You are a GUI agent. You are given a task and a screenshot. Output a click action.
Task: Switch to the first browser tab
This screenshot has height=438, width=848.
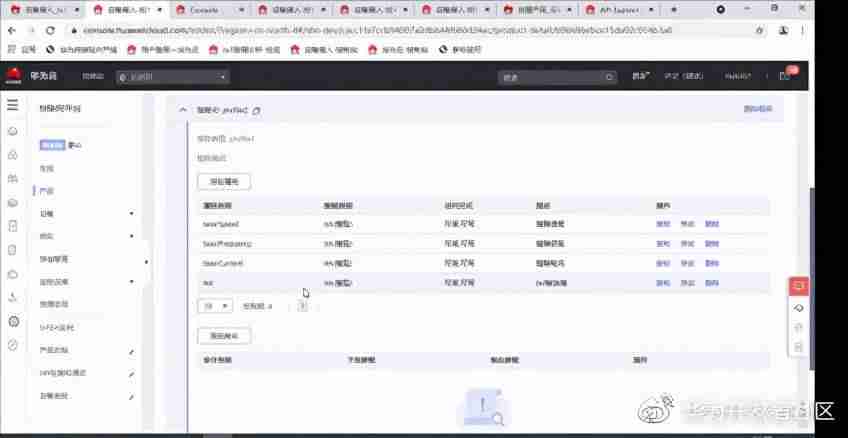[x=45, y=10]
